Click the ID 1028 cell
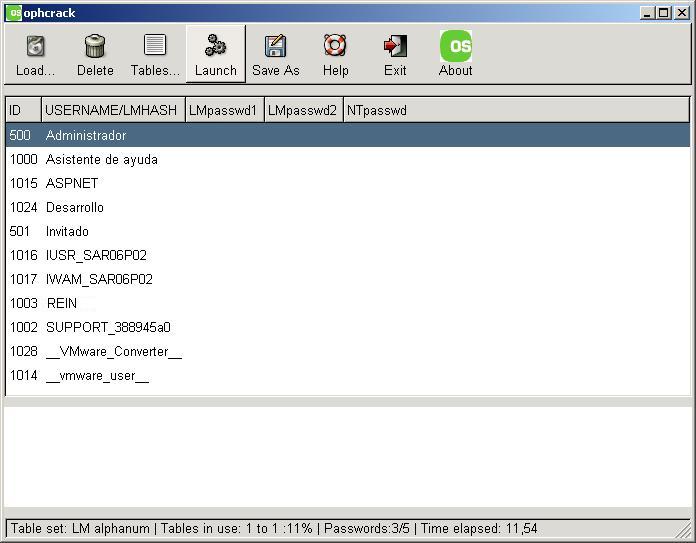 point(24,351)
